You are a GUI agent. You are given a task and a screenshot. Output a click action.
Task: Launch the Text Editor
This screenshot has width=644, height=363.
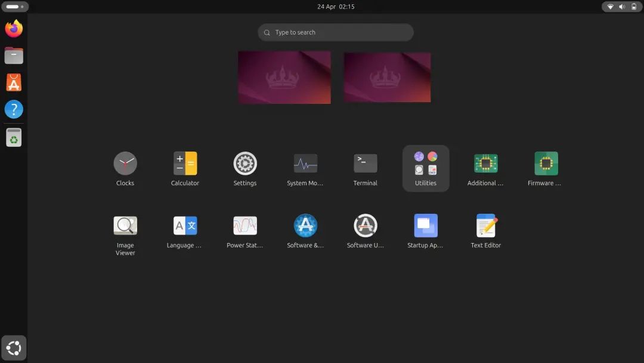[x=485, y=225]
